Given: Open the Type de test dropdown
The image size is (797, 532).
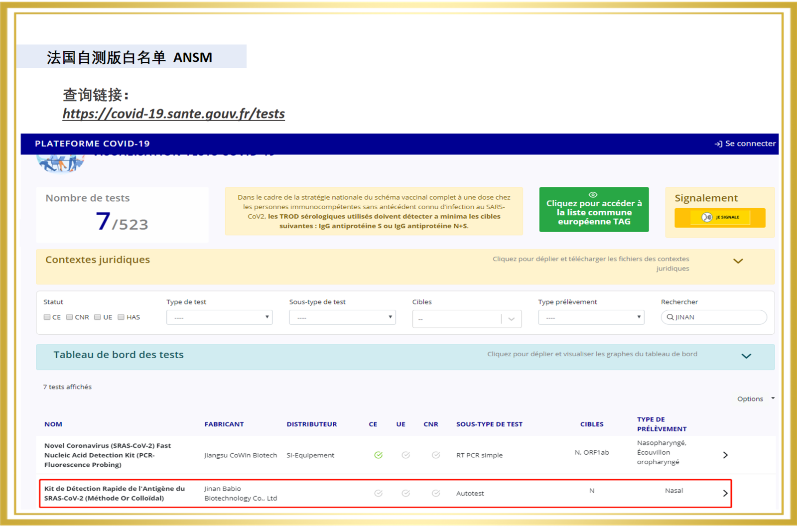Looking at the screenshot, I should coord(219,317).
